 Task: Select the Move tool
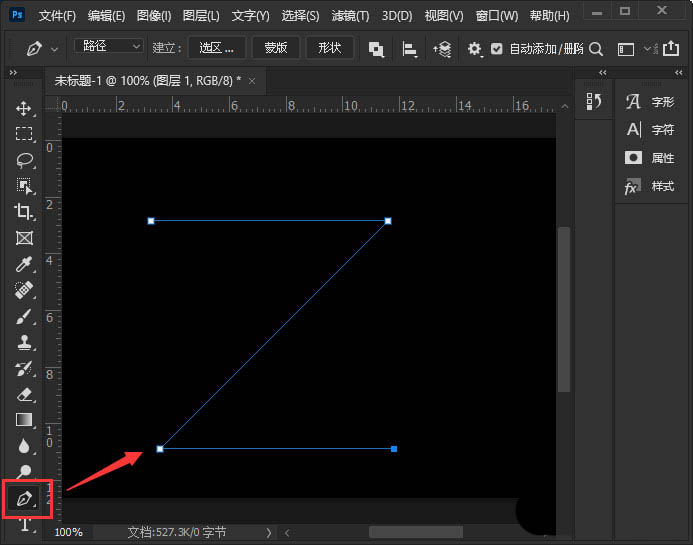24,108
